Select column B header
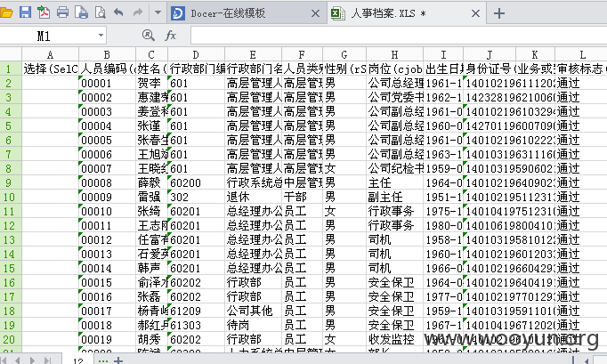 tap(107, 54)
